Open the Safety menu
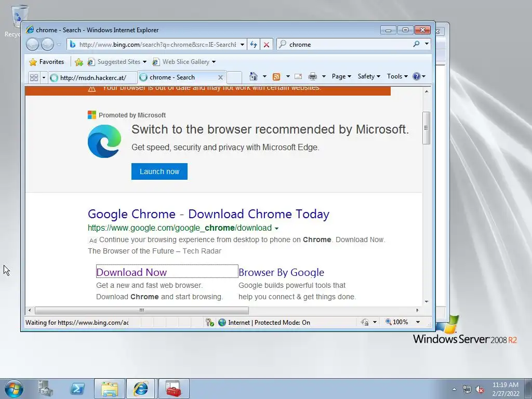Screen dimensions: 532x399 (x=369, y=76)
